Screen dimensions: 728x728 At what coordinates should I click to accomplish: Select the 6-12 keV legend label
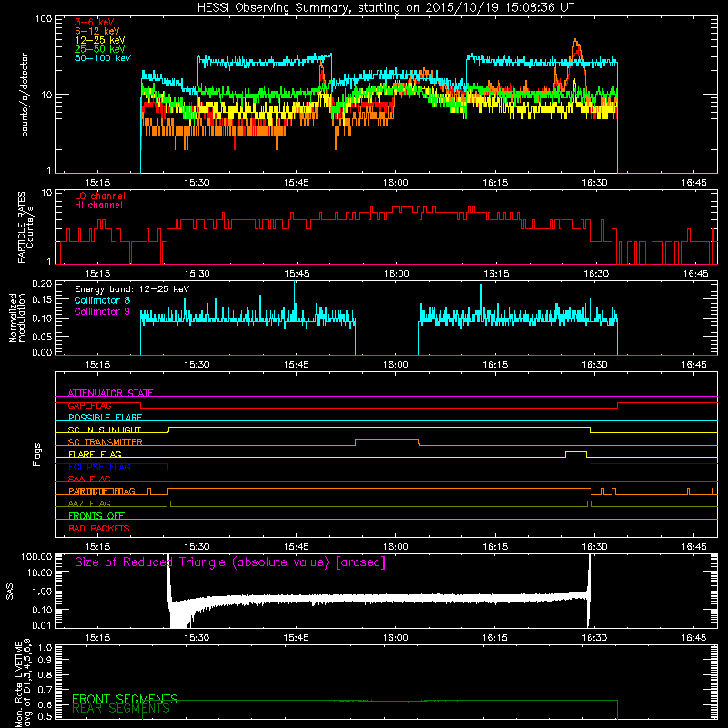97,31
